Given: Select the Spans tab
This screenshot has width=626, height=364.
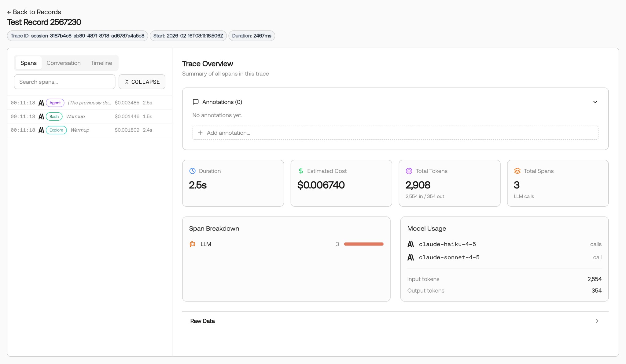Looking at the screenshot, I should (x=28, y=63).
